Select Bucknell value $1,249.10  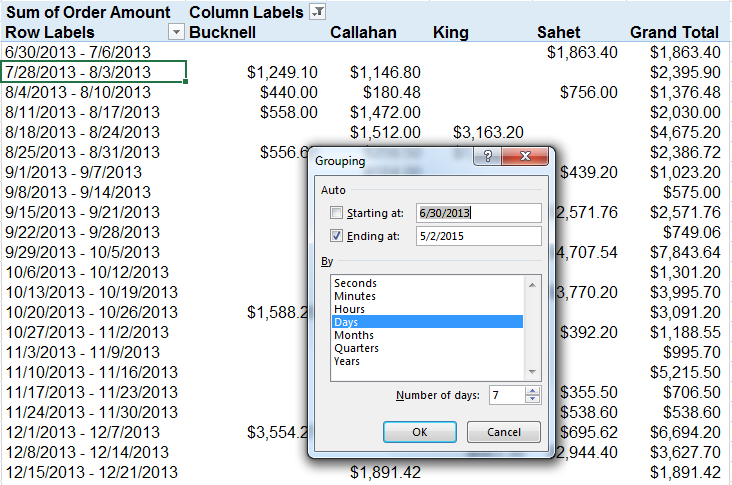[282, 72]
